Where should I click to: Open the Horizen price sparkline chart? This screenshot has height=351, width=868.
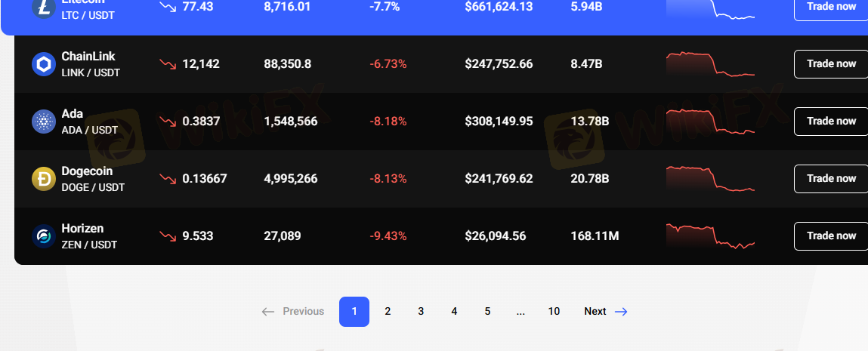pyautogui.click(x=710, y=236)
